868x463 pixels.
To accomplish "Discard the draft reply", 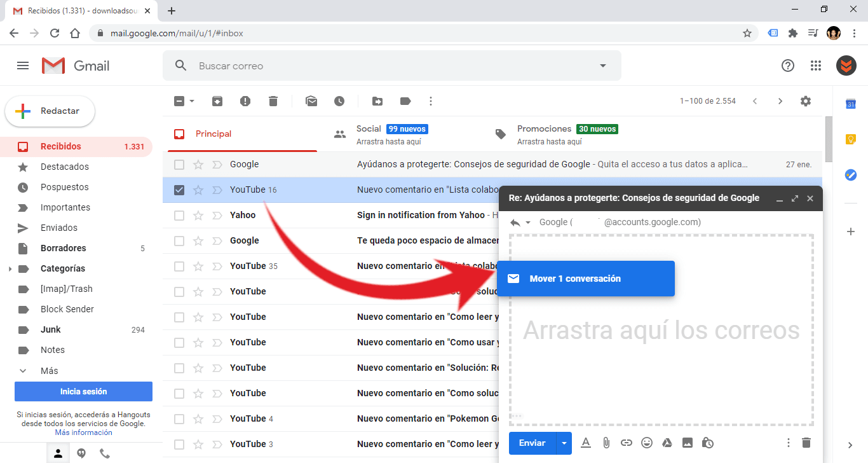I will (x=806, y=443).
